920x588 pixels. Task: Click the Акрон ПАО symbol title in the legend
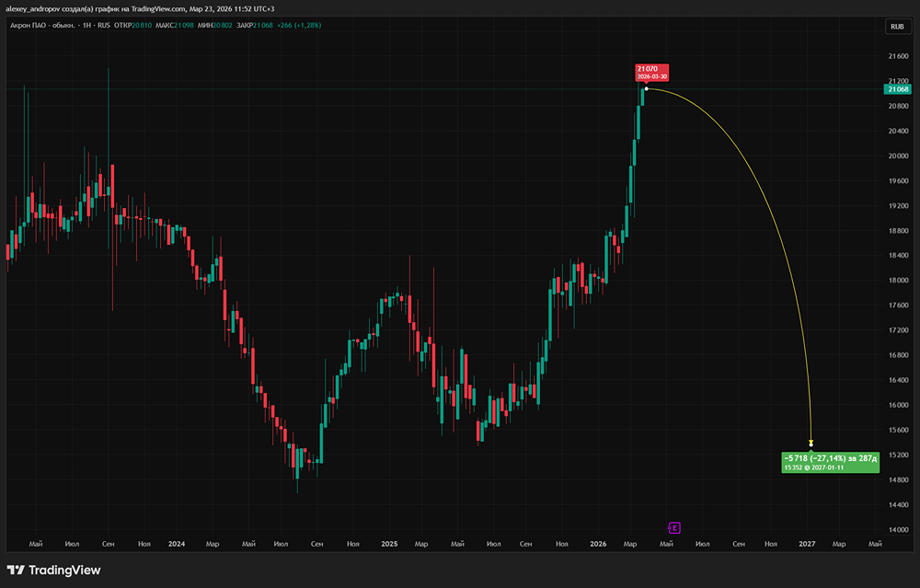point(42,25)
